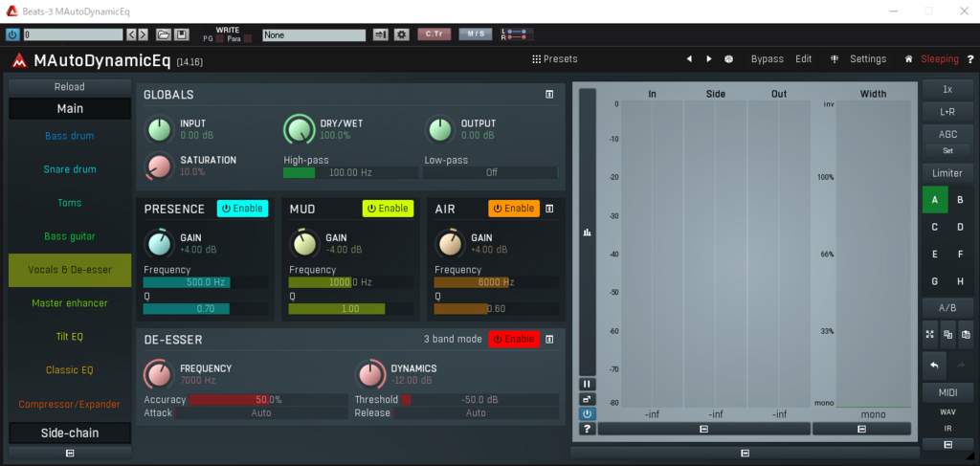
Task: Click the randomize dice icon
Action: pyautogui.click(x=728, y=58)
